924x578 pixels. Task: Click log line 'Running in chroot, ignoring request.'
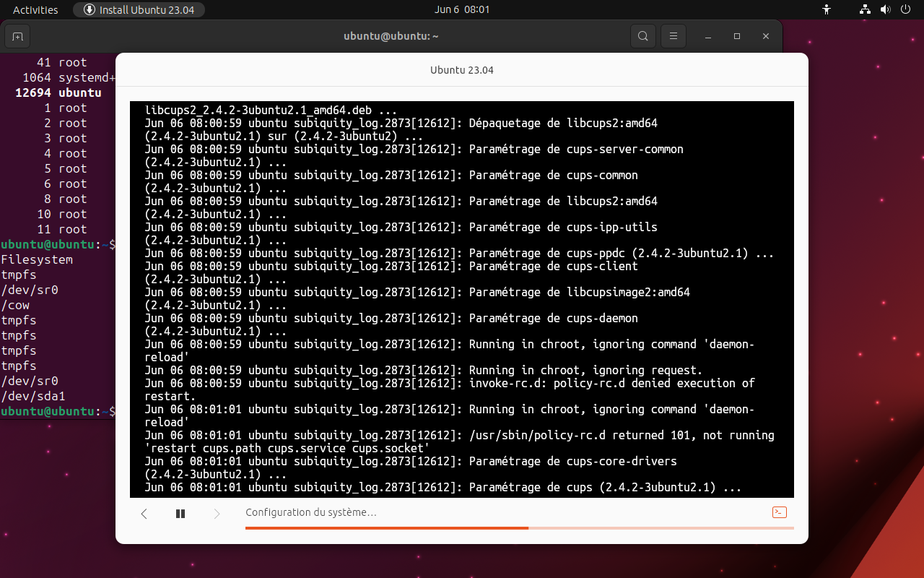click(x=586, y=370)
